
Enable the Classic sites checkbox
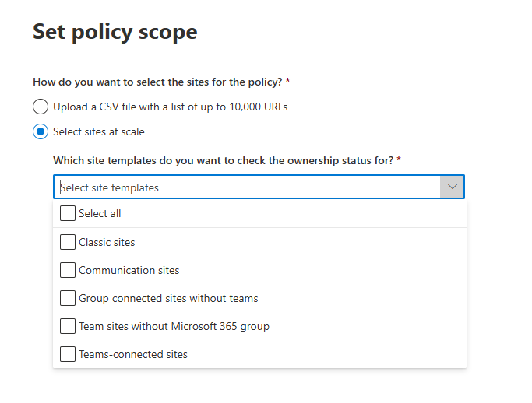pyautogui.click(x=68, y=242)
